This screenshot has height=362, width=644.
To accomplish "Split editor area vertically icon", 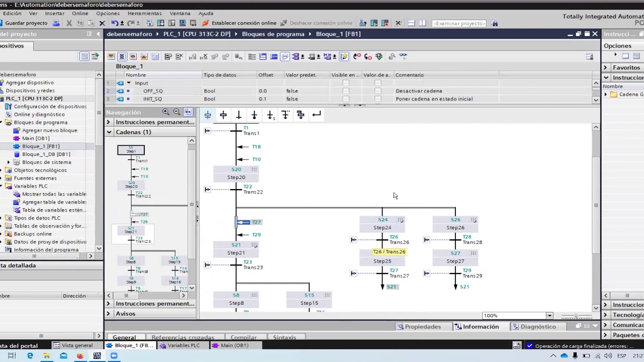I will (x=422, y=23).
